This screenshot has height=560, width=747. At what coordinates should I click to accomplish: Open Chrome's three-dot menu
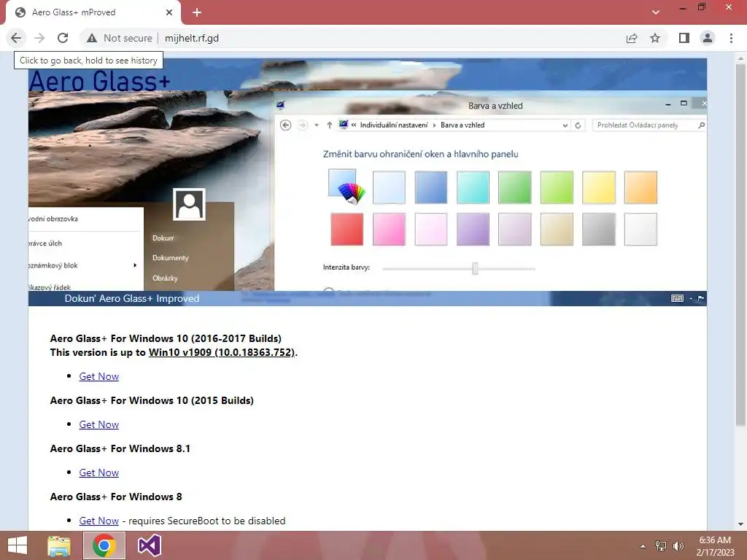pos(731,38)
